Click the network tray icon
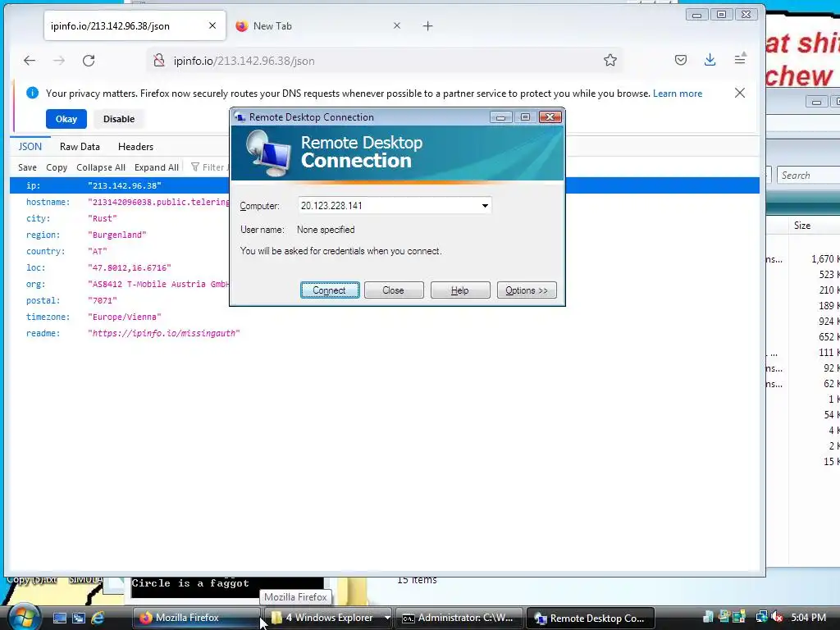Screen dimensions: 840x630 click(761, 617)
